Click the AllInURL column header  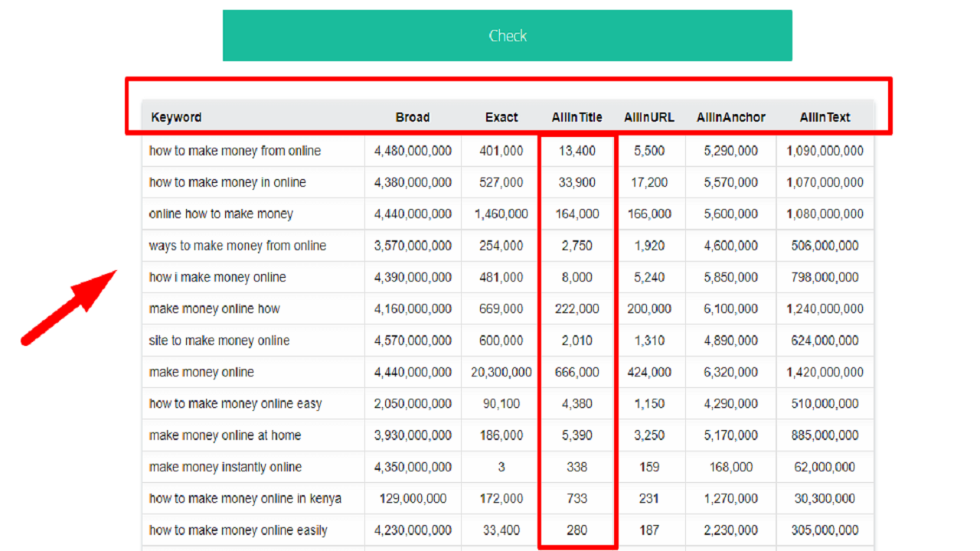point(649,117)
